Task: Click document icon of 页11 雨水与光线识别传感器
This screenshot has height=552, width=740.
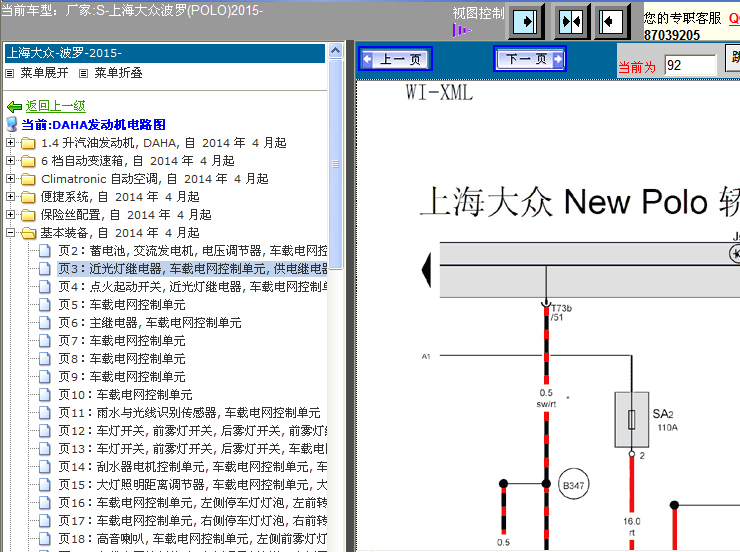Action: (x=45, y=412)
